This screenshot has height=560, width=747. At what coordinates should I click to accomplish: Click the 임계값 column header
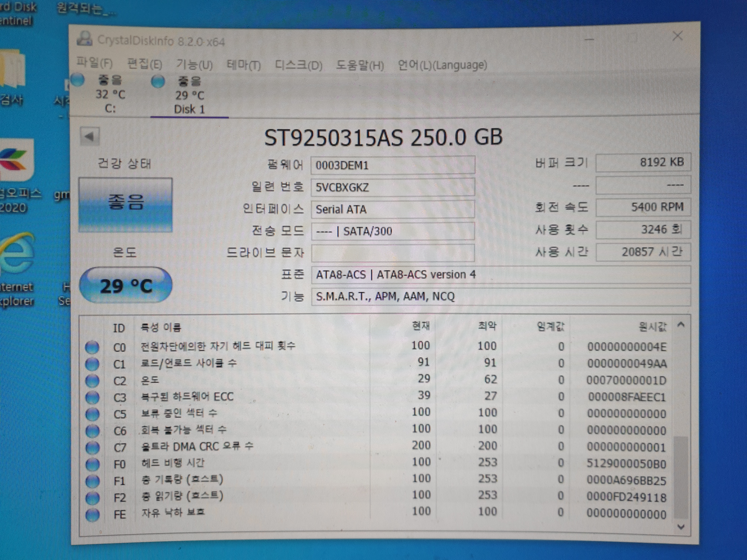pyautogui.click(x=550, y=326)
